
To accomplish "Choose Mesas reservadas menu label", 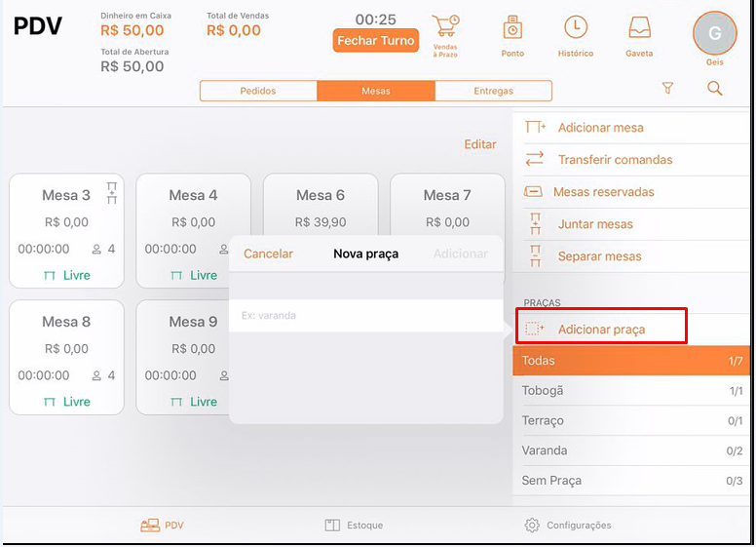I will pos(604,192).
